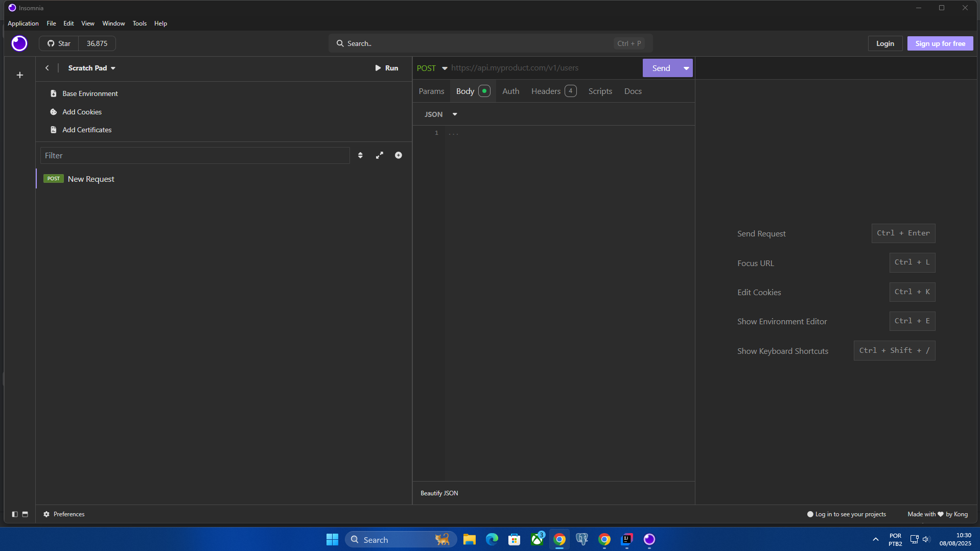Open File Explorer from taskbar

pyautogui.click(x=470, y=539)
